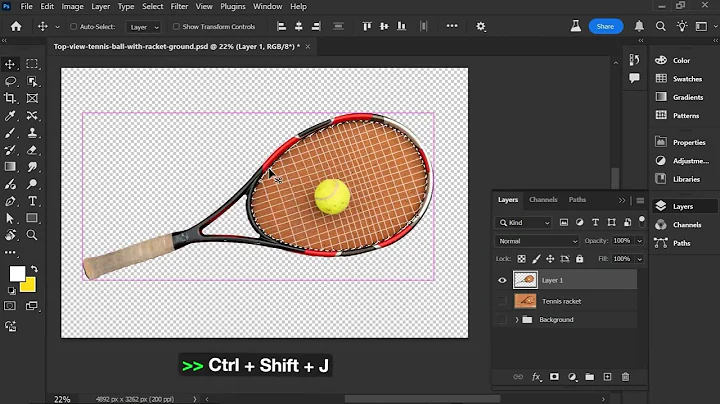Pick the Clone Stamp tool
Screen dimensions: 720x404
tap(32, 133)
